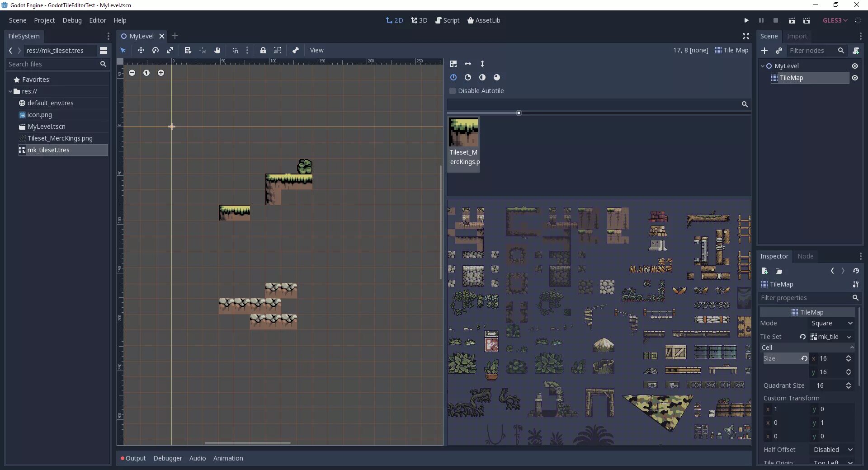The height and width of the screenshot is (470, 868).
Task: Switch to AssetLib workspace
Action: coord(484,20)
